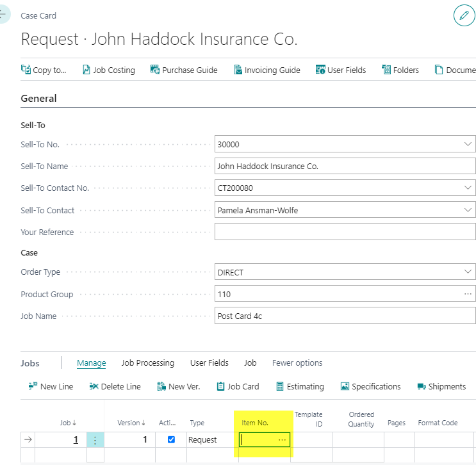476x465 pixels.
Task: Click the Estimating calculator icon
Action: pyautogui.click(x=280, y=386)
